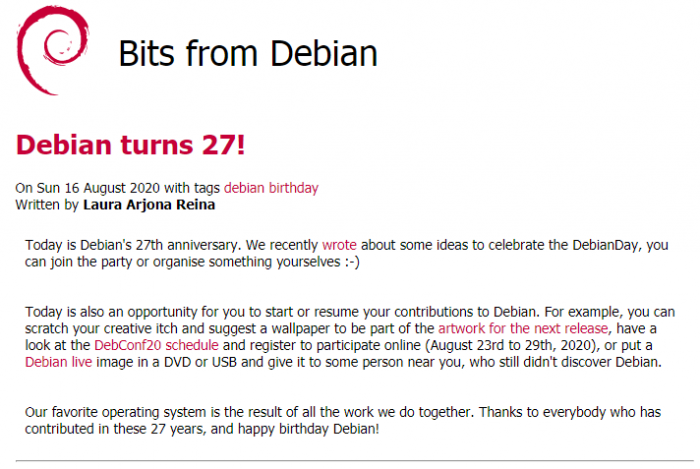
Task: Click the 'Written by' label text
Action: [46, 204]
